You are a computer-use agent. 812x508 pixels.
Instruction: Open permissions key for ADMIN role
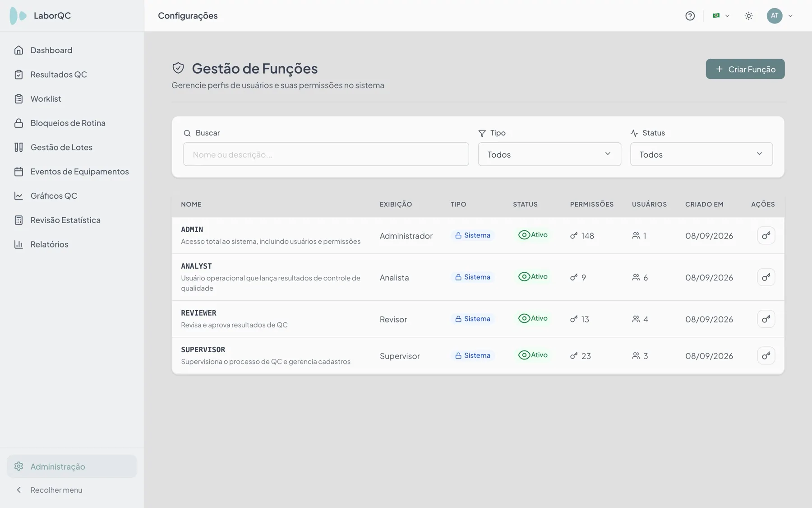[766, 235]
